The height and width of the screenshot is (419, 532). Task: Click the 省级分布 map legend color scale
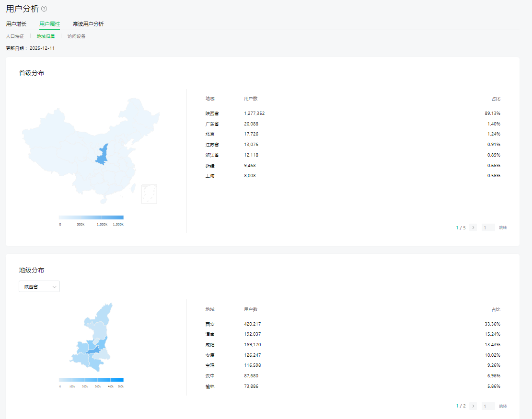pyautogui.click(x=91, y=217)
